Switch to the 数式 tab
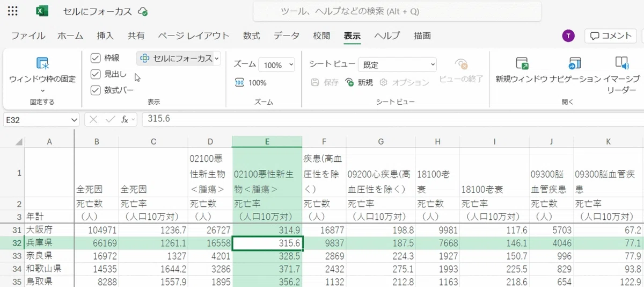 [x=251, y=36]
